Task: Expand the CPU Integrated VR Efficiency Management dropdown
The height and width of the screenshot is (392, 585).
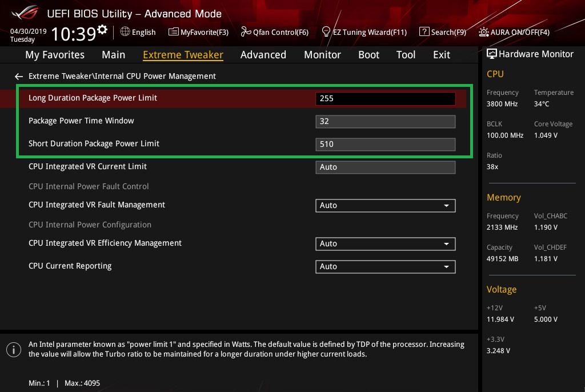Action: 386,244
